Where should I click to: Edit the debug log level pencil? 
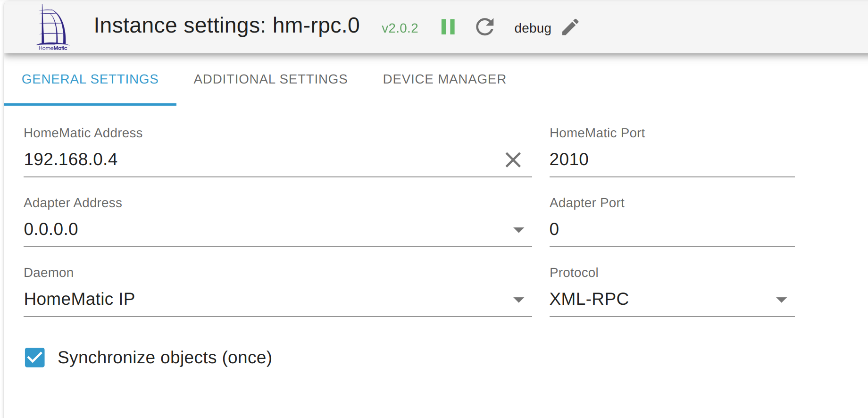coord(570,27)
